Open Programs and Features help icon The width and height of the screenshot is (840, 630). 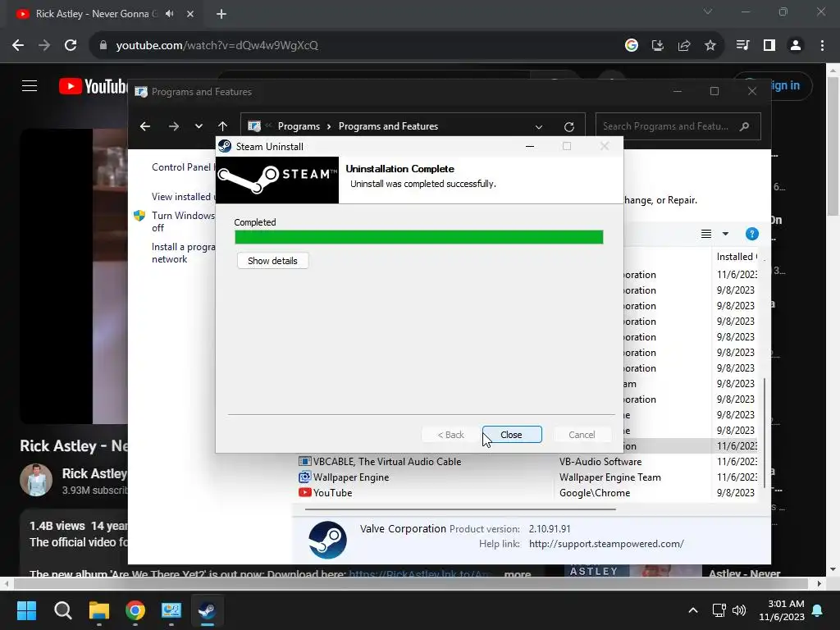751,234
